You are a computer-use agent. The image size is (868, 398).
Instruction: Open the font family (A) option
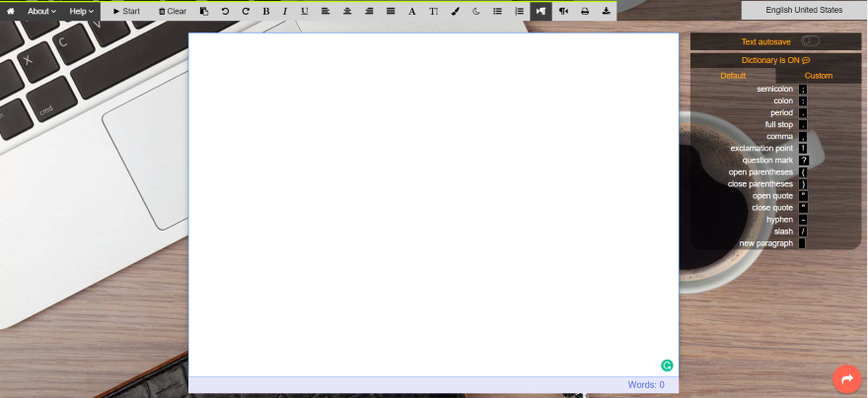tap(412, 11)
